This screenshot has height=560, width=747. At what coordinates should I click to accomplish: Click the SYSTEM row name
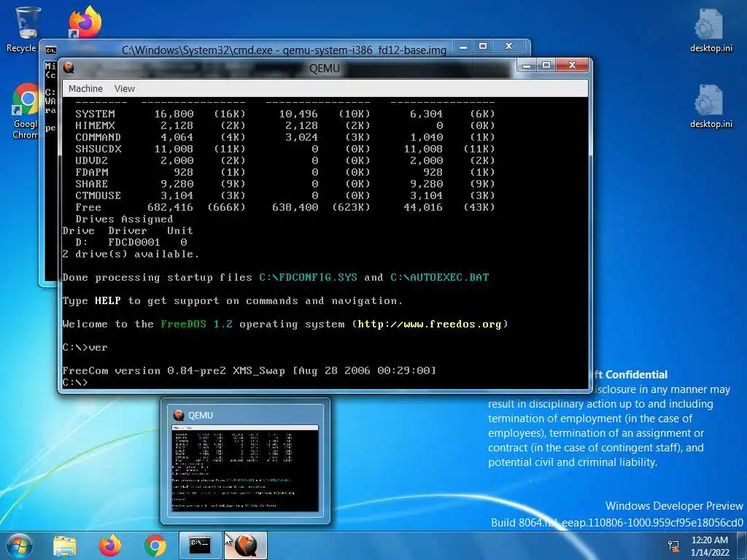[x=95, y=114]
